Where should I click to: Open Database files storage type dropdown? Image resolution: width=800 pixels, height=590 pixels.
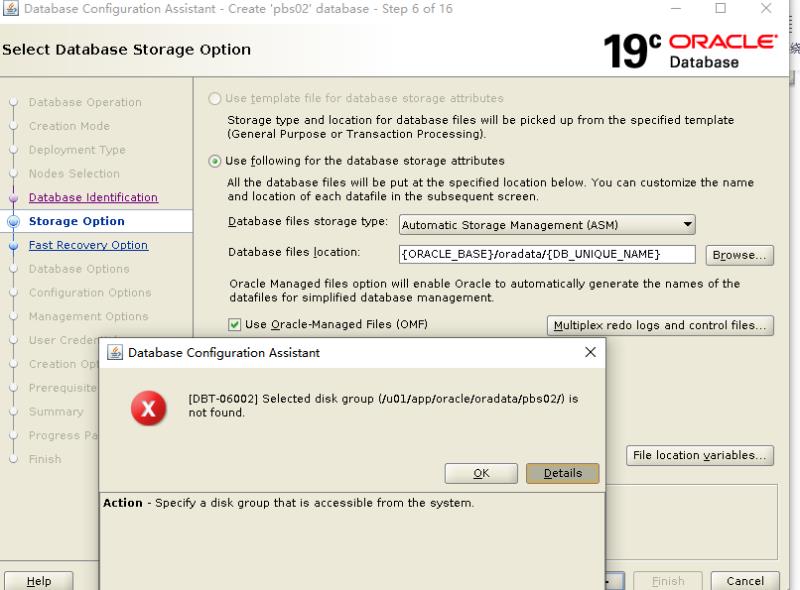547,225
